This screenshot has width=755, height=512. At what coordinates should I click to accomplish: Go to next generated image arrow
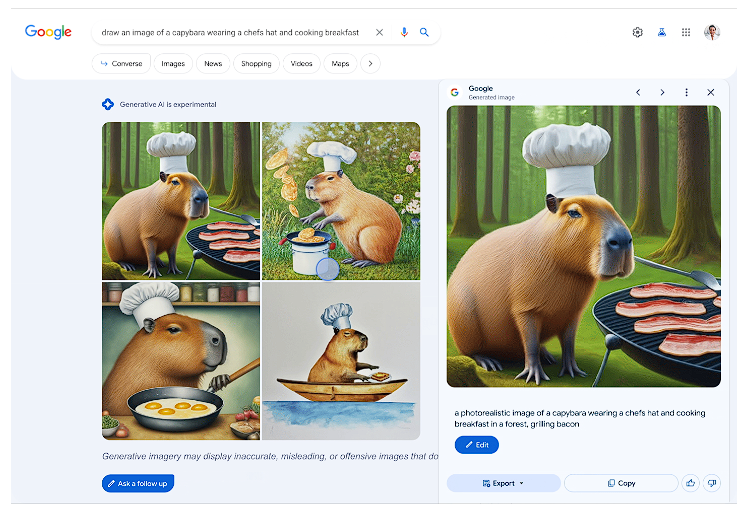(x=663, y=92)
